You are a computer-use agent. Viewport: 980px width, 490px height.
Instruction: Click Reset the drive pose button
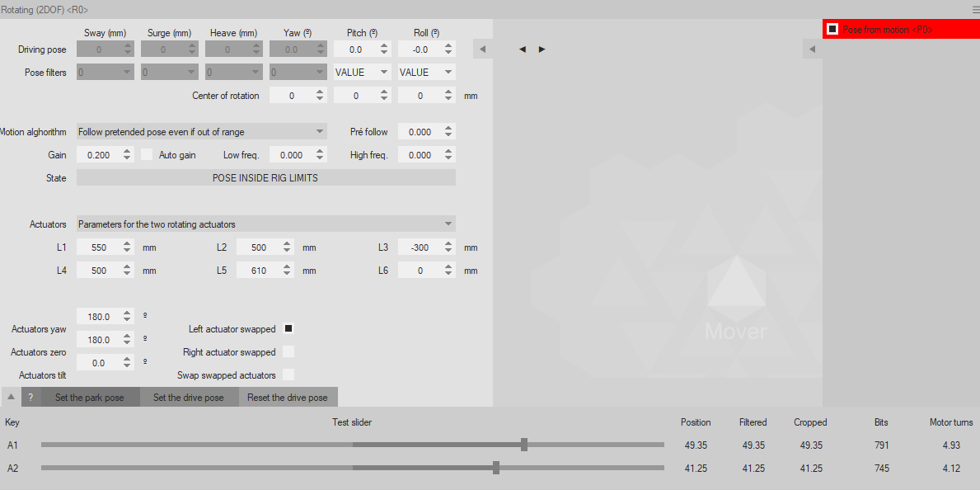[288, 398]
